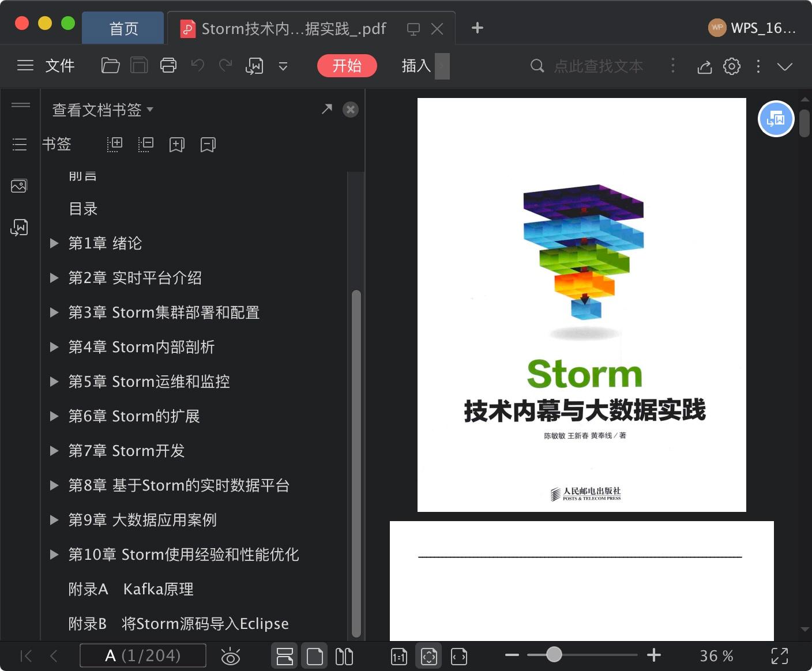Open 第9章 大数据应用案例 bookmark

click(x=142, y=520)
